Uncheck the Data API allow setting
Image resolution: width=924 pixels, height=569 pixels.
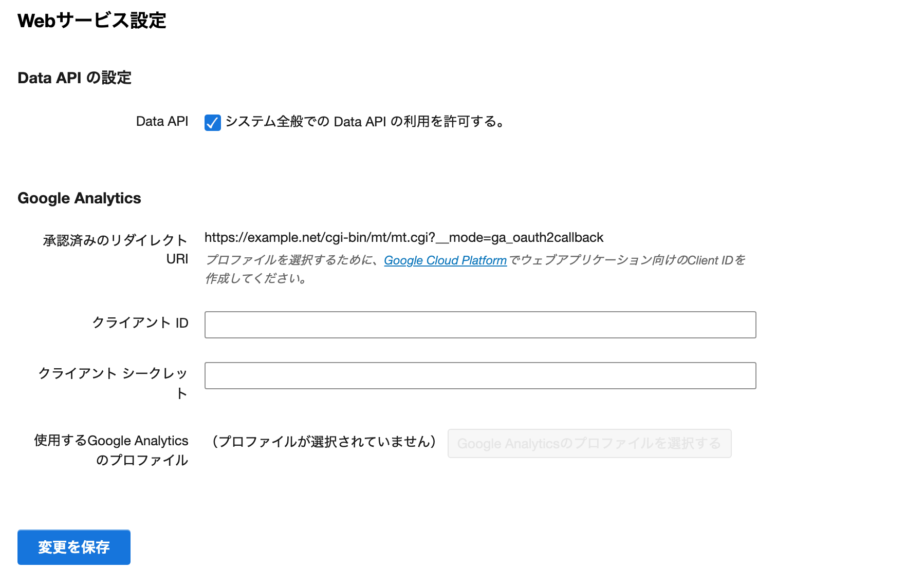tap(212, 122)
